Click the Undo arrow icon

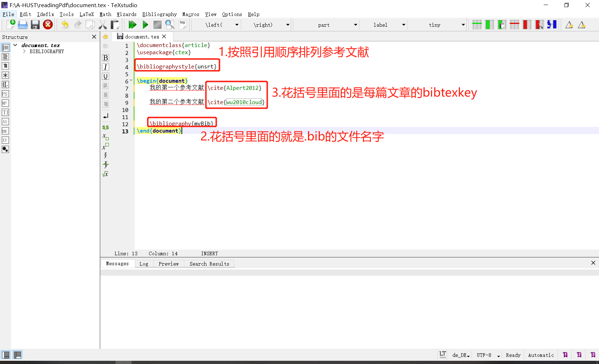[x=65, y=25]
